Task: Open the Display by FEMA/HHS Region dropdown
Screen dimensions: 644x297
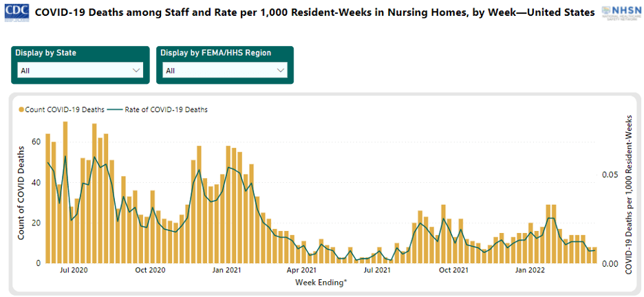Action: (x=224, y=70)
